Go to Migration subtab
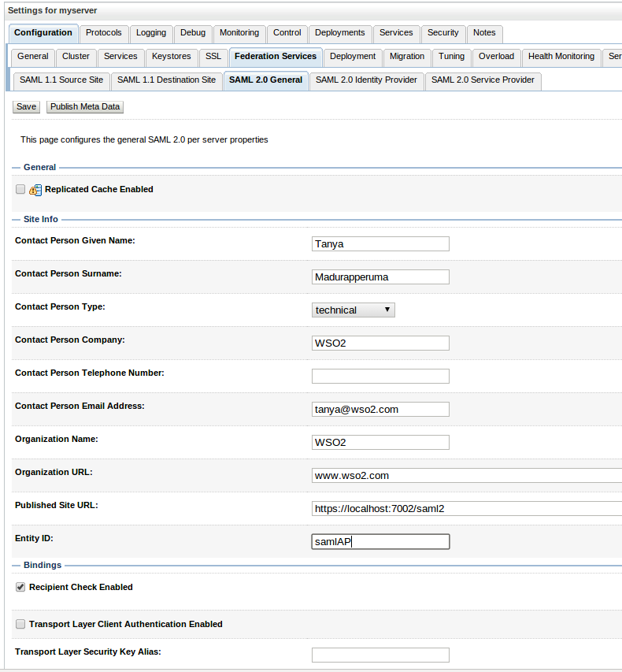Viewport: 622px width, 672px height. 406,57
